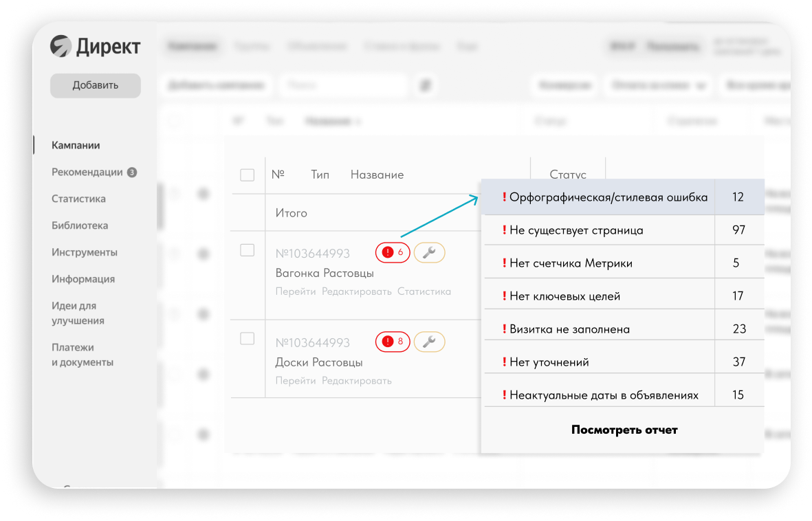The height and width of the screenshot is (521, 812).
Task: Sort by the Название column header
Action: pyautogui.click(x=377, y=175)
